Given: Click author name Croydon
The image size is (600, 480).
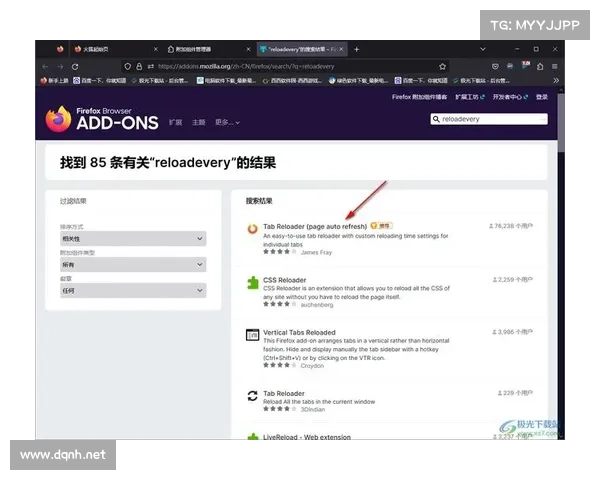Looking at the screenshot, I should [x=312, y=366].
